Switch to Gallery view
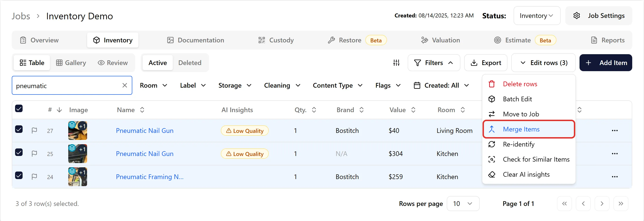 click(x=71, y=63)
